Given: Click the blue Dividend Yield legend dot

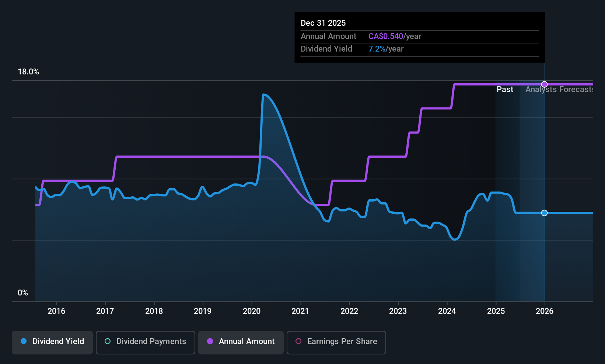Looking at the screenshot, I should coord(23,342).
